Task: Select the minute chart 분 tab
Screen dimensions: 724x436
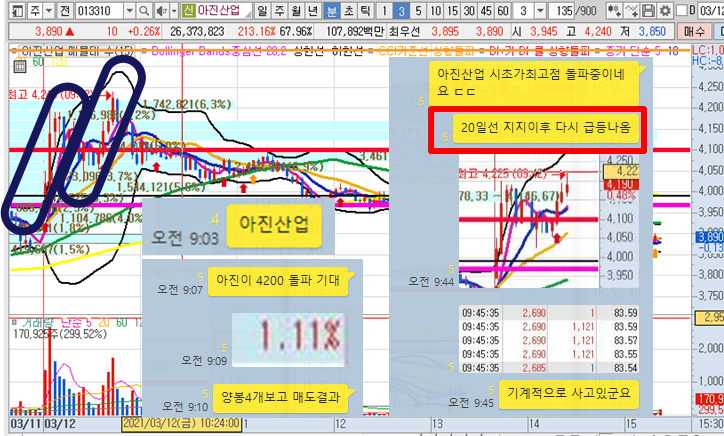Action: tap(332, 10)
